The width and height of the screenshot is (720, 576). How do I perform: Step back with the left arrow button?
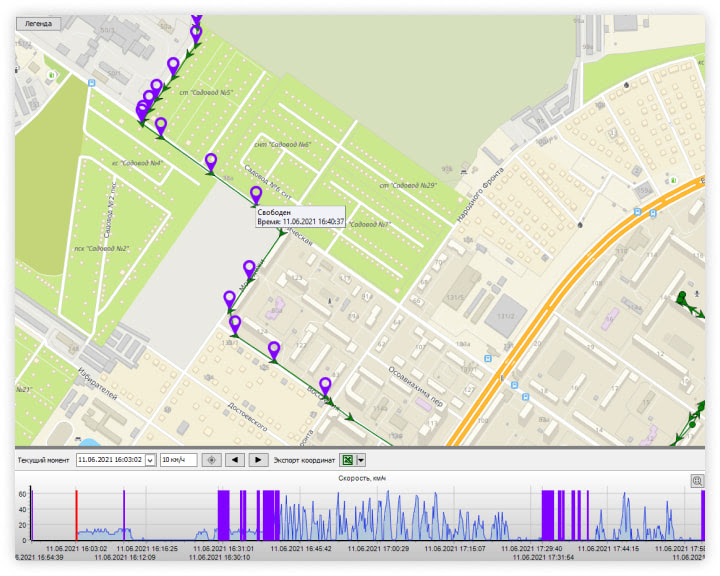[235, 460]
